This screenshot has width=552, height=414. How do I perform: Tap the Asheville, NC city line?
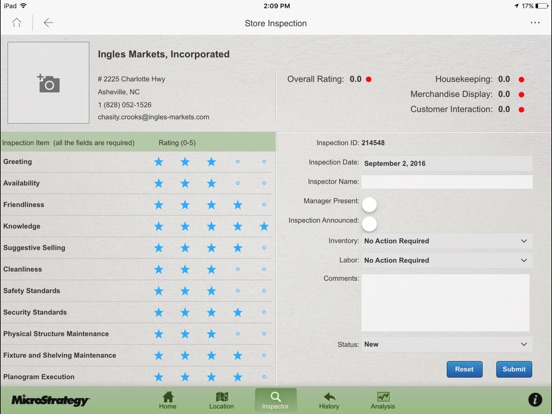(x=119, y=92)
